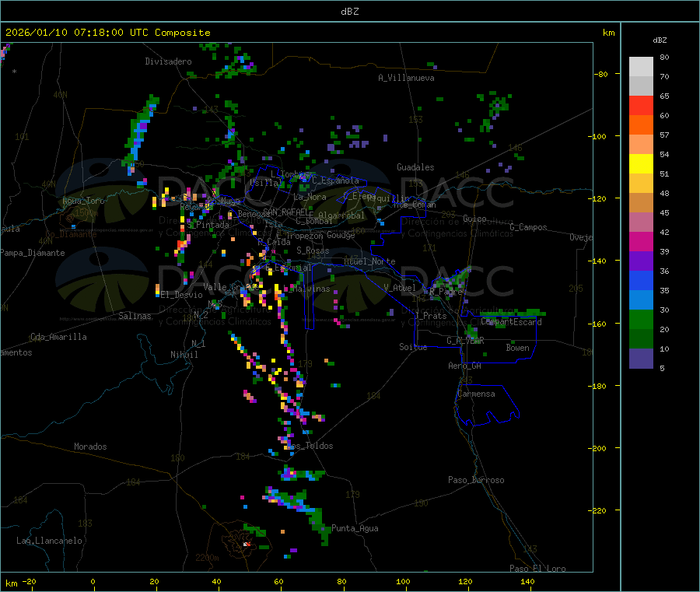Image resolution: width=700 pixels, height=592 pixels.
Task: Click the Atuel_Norte label
Action: 369,261
